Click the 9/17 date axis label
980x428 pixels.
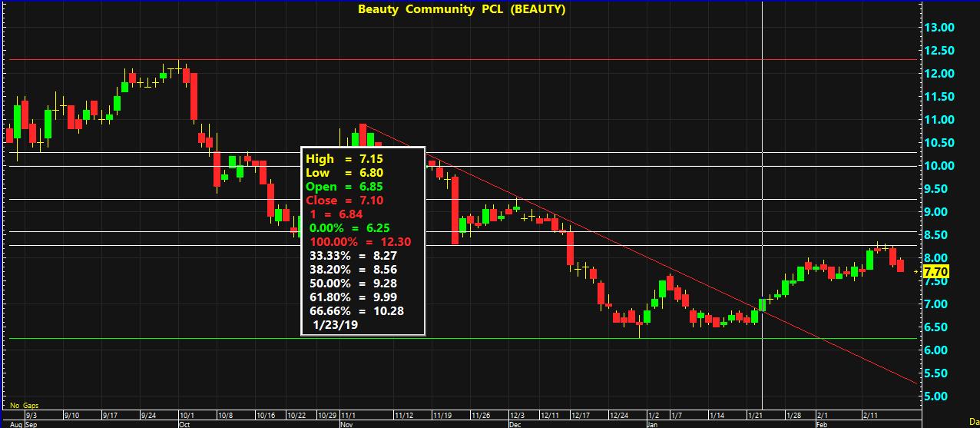110,415
